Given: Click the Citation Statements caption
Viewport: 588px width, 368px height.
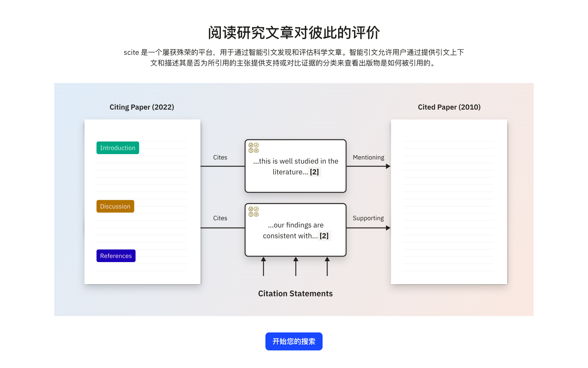Looking at the screenshot, I should [295, 294].
